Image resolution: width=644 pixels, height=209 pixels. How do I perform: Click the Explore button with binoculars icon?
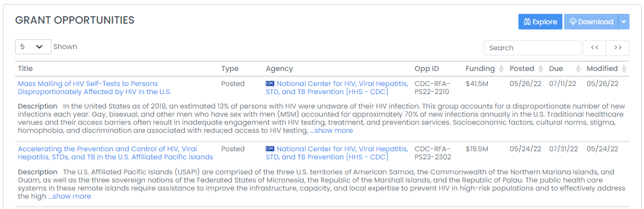(x=540, y=22)
